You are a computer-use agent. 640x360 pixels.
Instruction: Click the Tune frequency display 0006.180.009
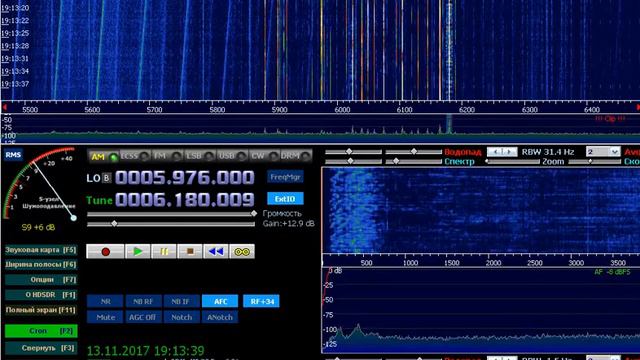click(x=184, y=200)
